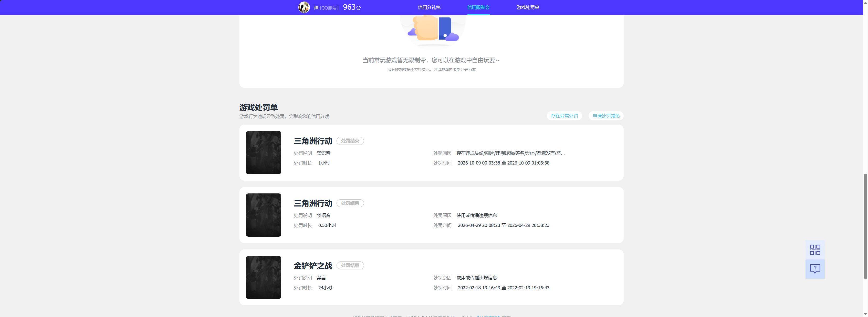Screen dimensions: 868x317
Task: Click the truncated reason 存在违规头像/图片...
Action: [510, 153]
